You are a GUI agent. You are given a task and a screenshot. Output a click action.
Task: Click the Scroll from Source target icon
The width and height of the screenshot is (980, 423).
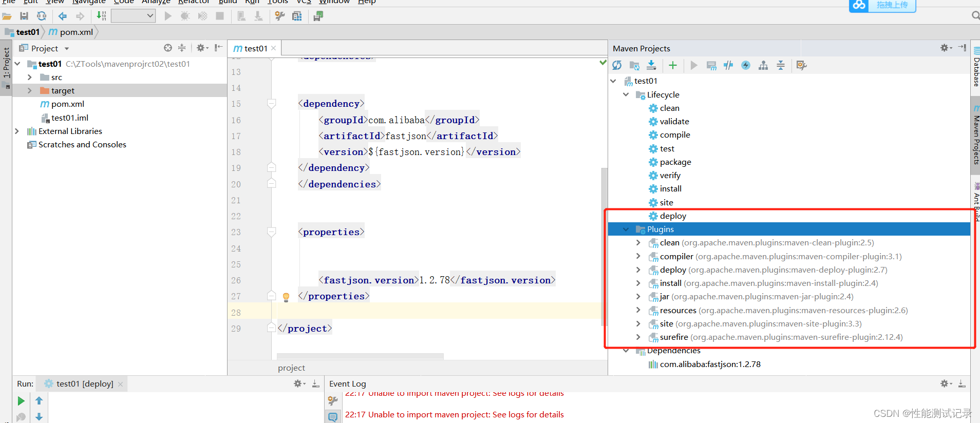pyautogui.click(x=167, y=48)
